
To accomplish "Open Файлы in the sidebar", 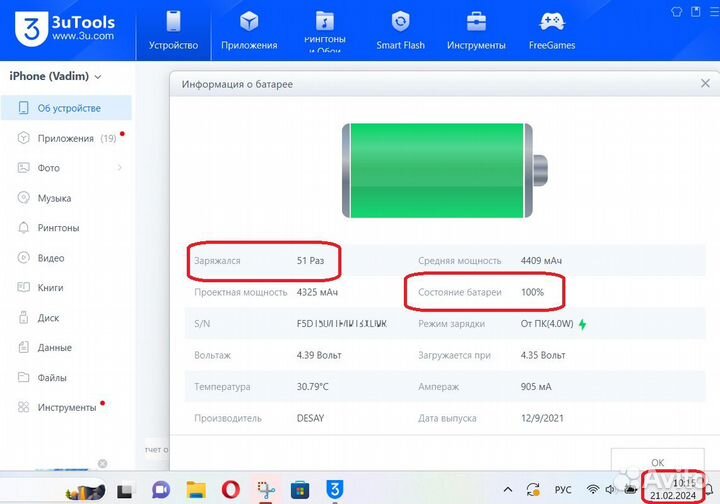I will pyautogui.click(x=53, y=378).
